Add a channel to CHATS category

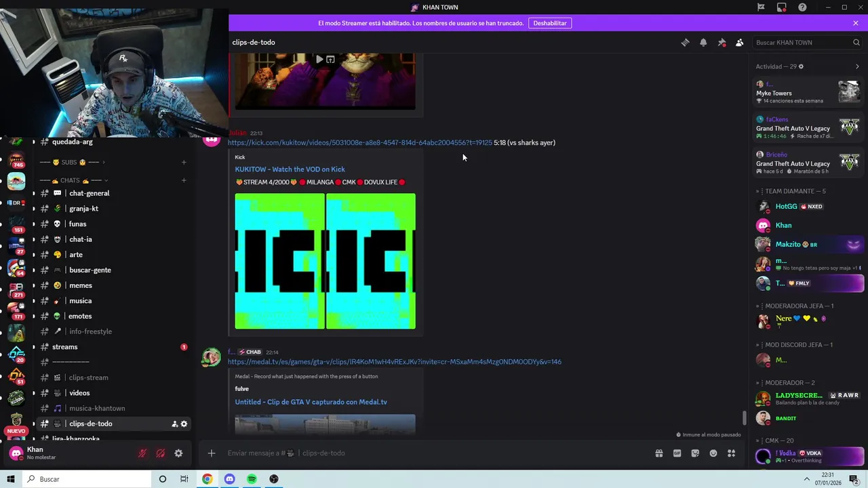184,180
